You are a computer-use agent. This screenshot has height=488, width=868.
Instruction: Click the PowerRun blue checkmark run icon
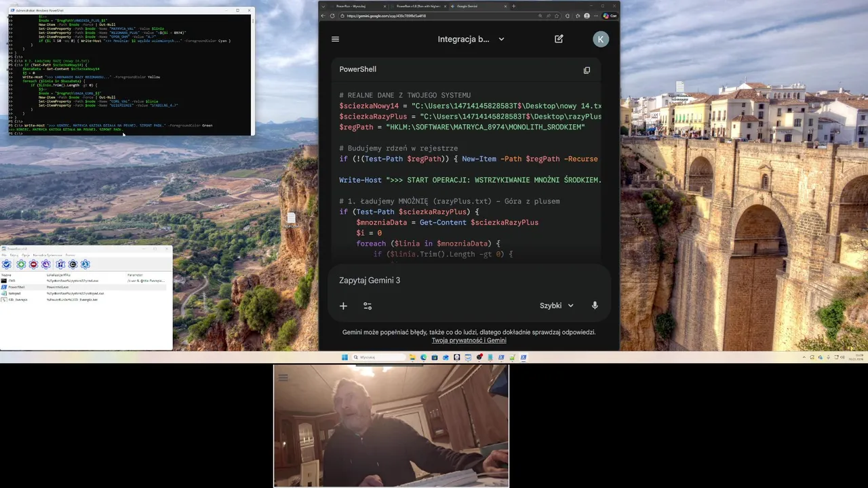[x=7, y=264]
